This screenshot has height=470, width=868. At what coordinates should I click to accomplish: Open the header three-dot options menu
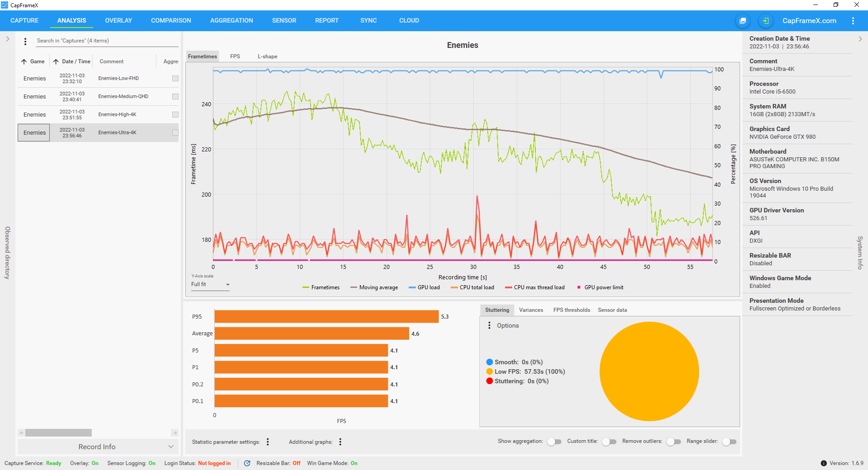coord(853,21)
